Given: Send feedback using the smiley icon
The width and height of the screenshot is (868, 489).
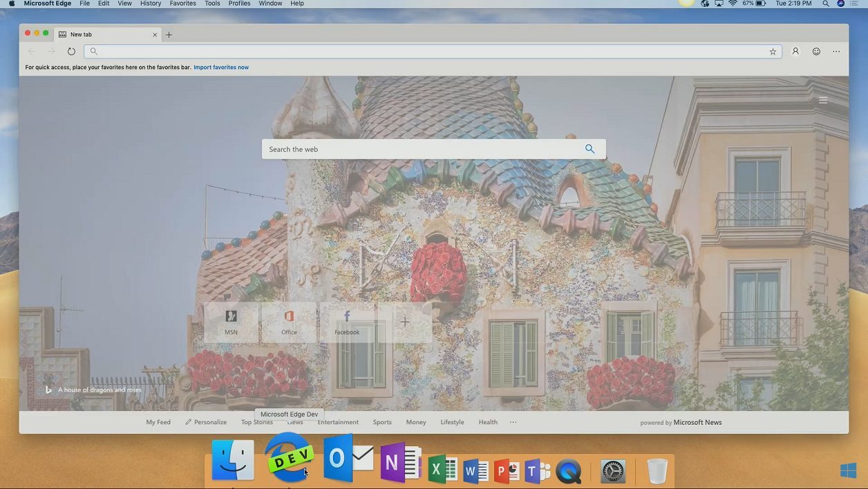Looking at the screenshot, I should pos(816,51).
